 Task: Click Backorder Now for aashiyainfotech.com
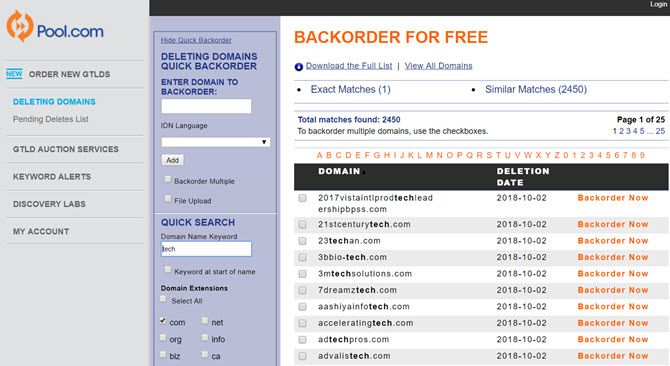point(613,307)
